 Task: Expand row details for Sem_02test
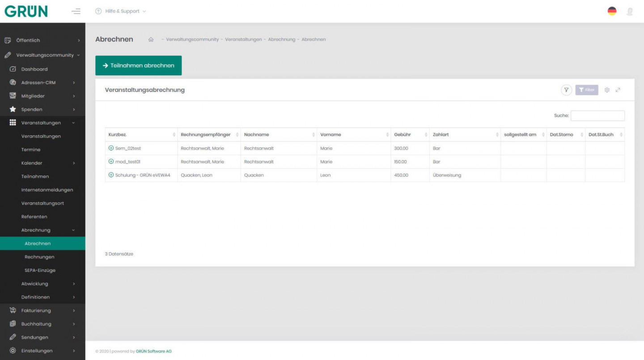coord(111,148)
